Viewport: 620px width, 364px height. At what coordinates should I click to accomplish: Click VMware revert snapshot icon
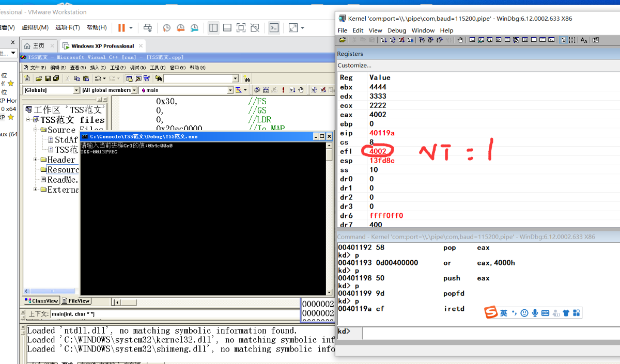180,28
